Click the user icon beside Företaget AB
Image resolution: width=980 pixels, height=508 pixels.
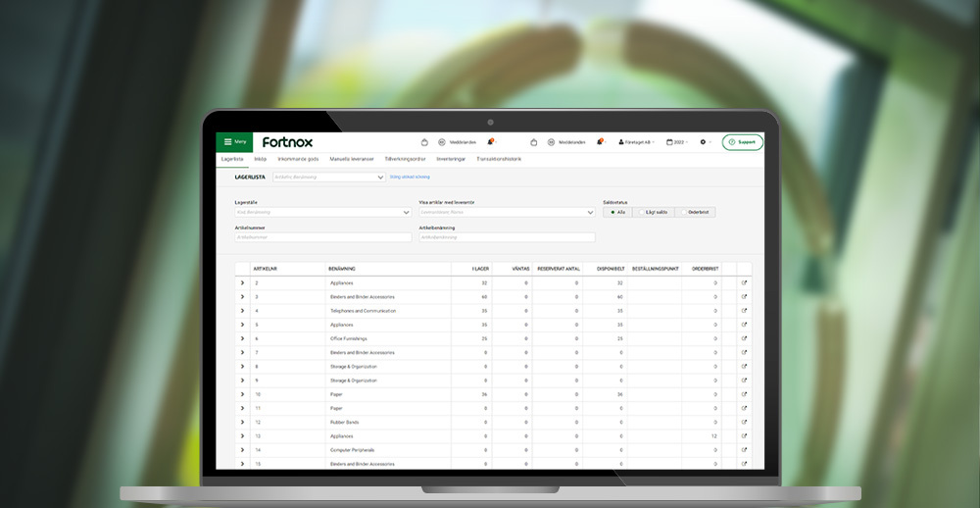tap(620, 142)
